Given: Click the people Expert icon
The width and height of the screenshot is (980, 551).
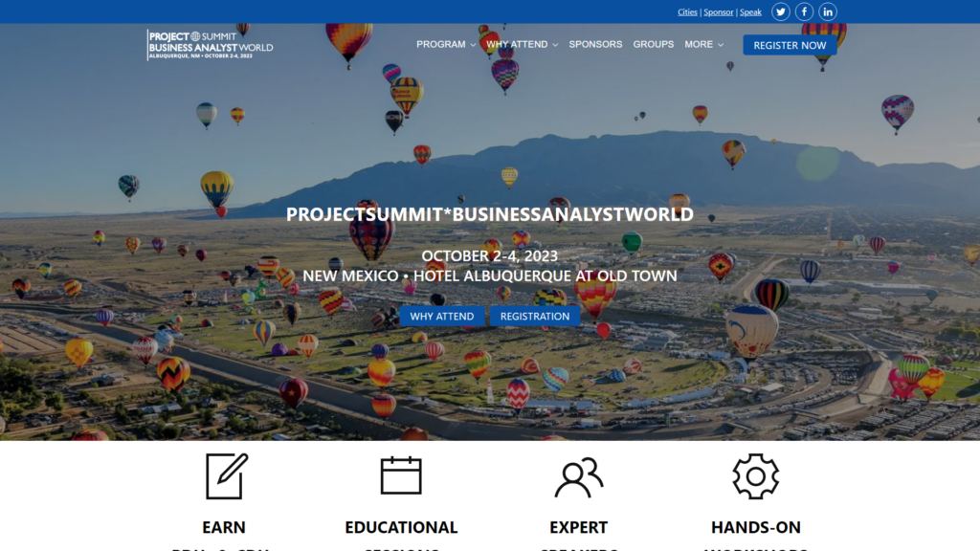Looking at the screenshot, I should pyautogui.click(x=579, y=477).
